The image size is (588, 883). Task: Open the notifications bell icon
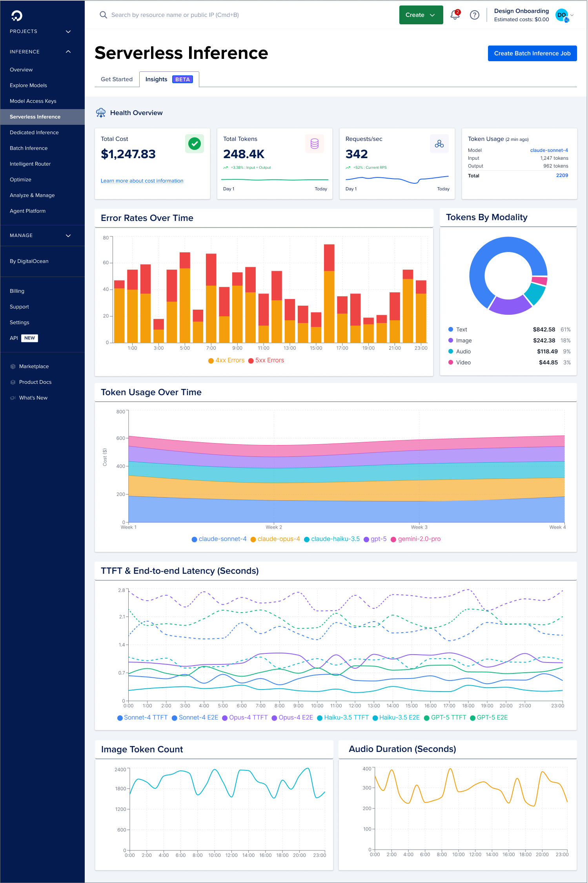coord(455,15)
